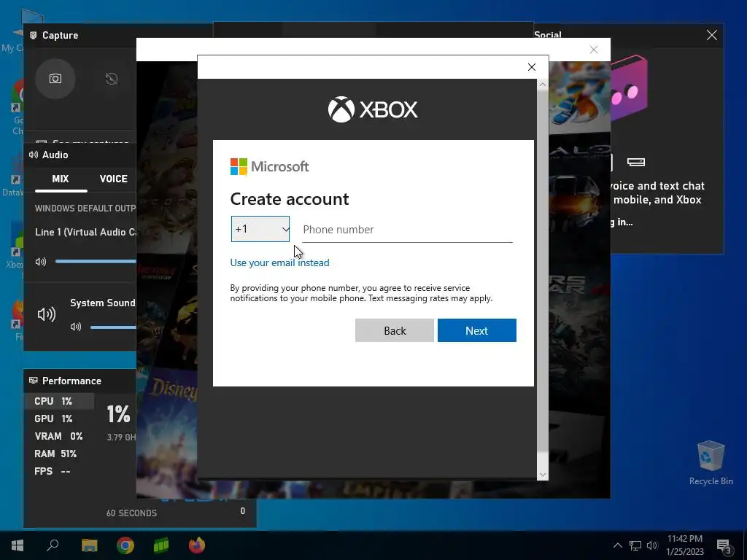Click the large System Sounds speaker icon

47,314
